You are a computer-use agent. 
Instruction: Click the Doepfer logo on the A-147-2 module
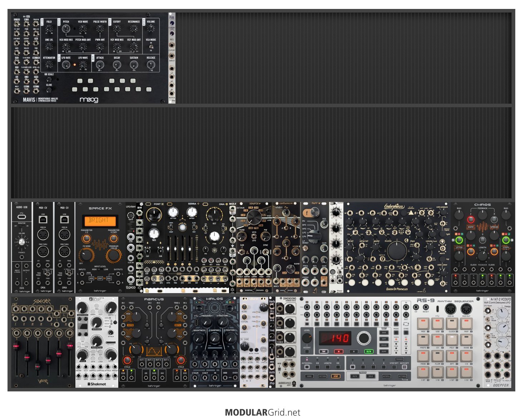pyautogui.click(x=500, y=385)
